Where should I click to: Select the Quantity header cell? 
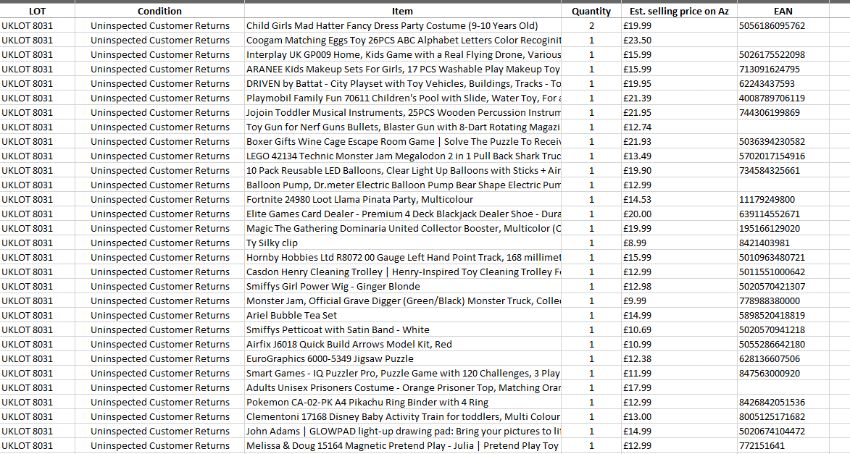click(591, 11)
